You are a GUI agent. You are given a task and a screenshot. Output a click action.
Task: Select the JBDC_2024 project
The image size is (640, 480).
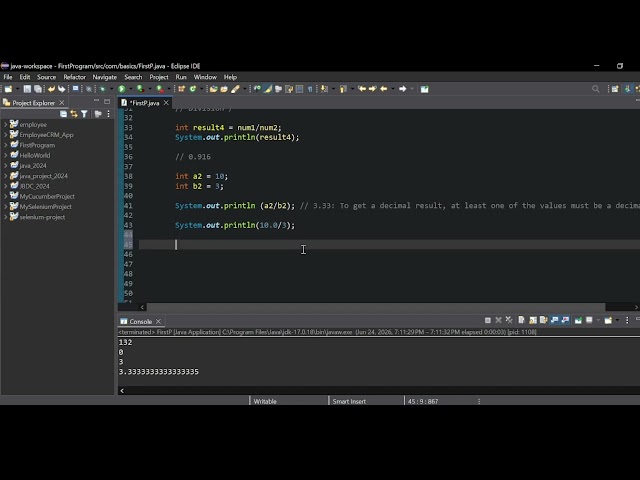click(34, 186)
